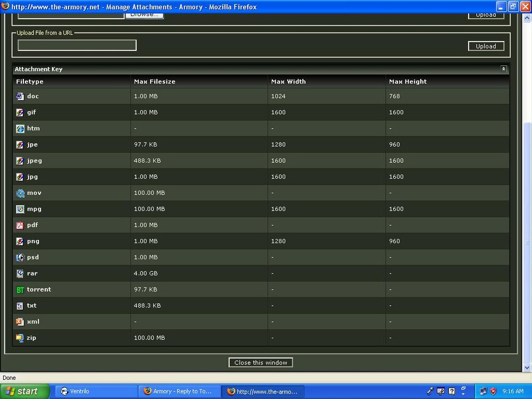This screenshot has width=532, height=399.
Task: Click the psd Photoshop filetype icon
Action: (20, 257)
